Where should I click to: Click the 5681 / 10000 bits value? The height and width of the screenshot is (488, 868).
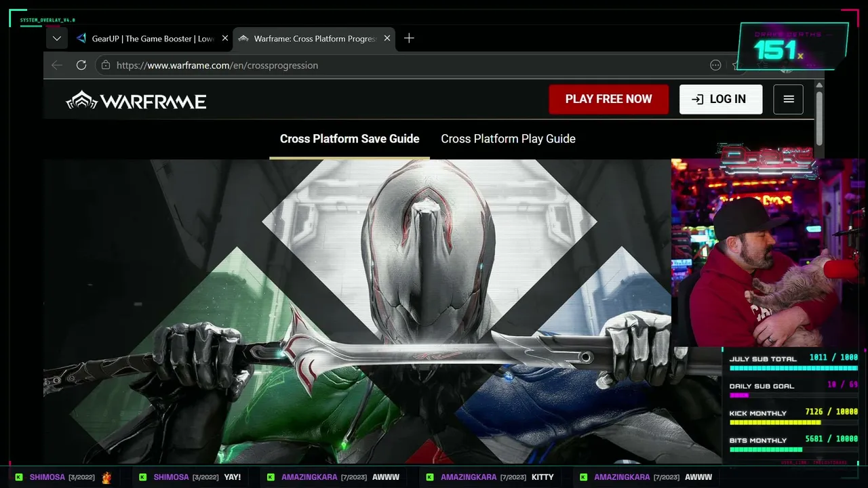[x=831, y=439]
